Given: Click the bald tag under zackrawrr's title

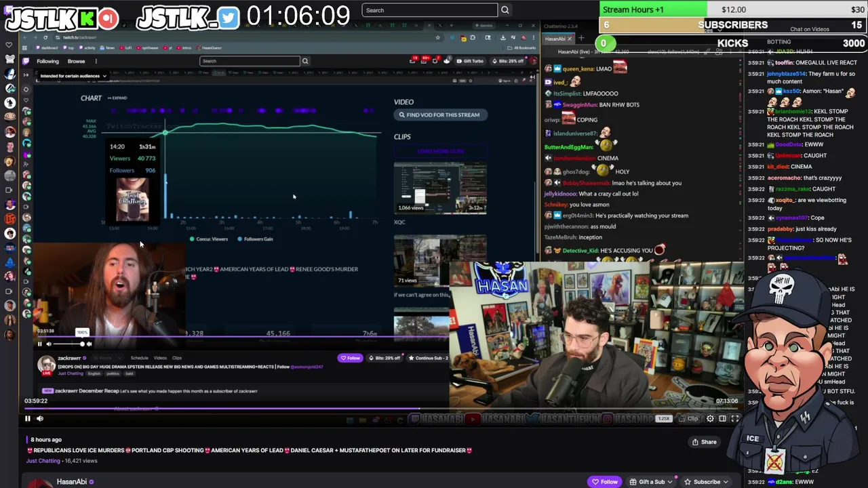Looking at the screenshot, I should pos(130,373).
